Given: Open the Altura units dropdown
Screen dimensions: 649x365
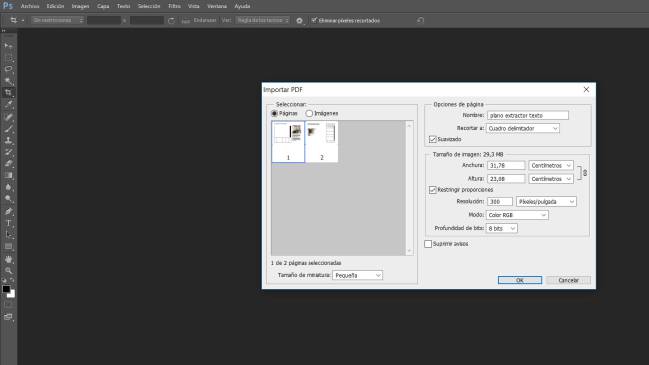Looking at the screenshot, I should click(x=551, y=179).
